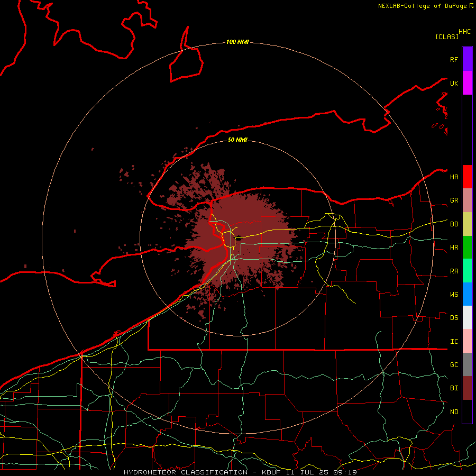Click the 'GC' legend label
The width and height of the screenshot is (476, 476).
pos(454,365)
